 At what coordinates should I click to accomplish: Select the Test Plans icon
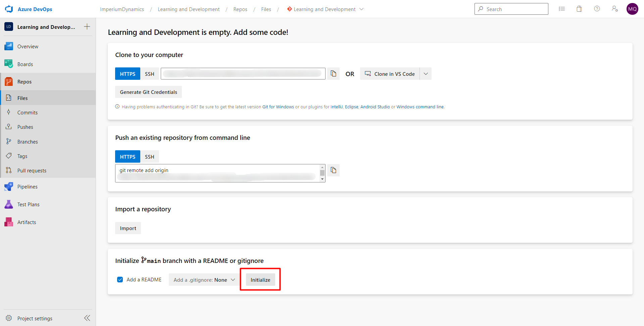9,204
